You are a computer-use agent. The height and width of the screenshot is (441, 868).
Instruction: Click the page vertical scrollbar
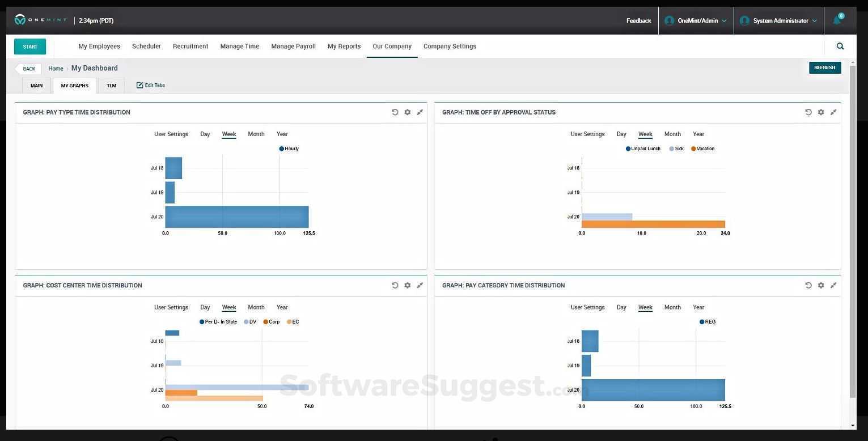click(x=853, y=231)
